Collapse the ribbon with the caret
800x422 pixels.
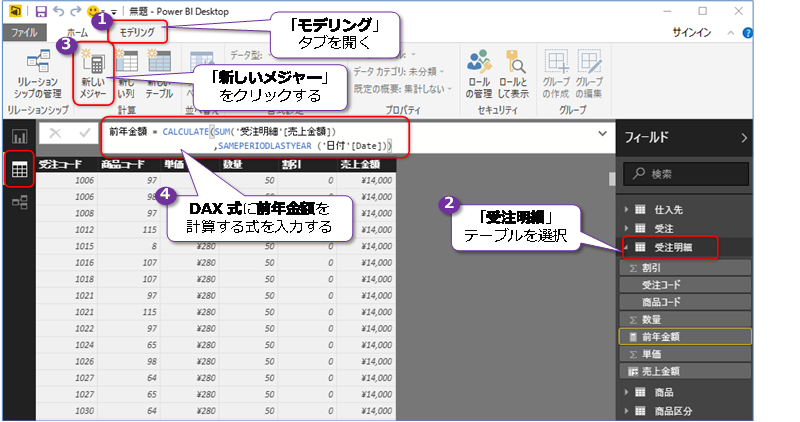click(x=731, y=33)
